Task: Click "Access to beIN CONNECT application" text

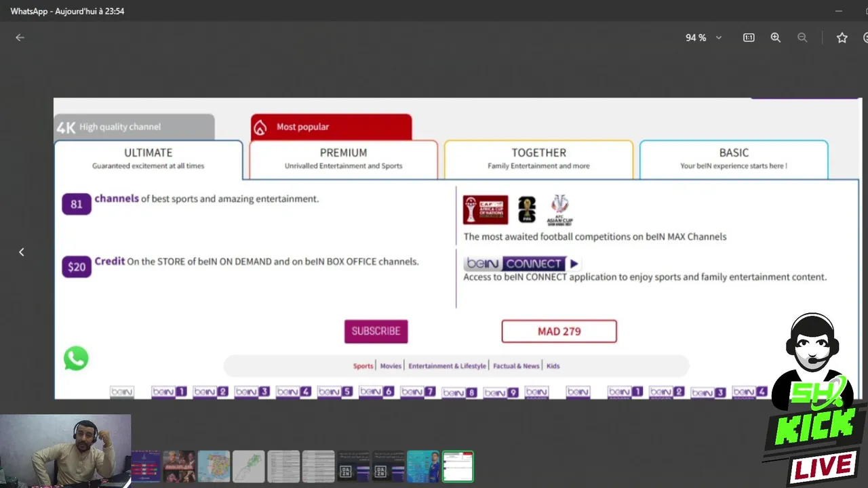Action: [645, 277]
